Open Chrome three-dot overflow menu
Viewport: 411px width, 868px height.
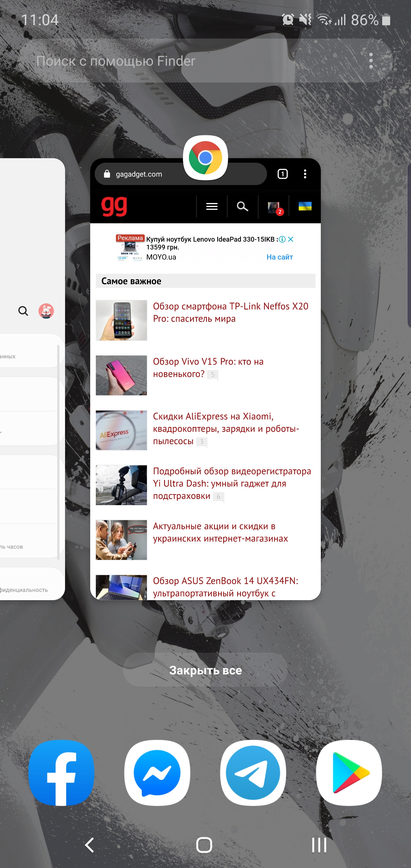pyautogui.click(x=305, y=174)
